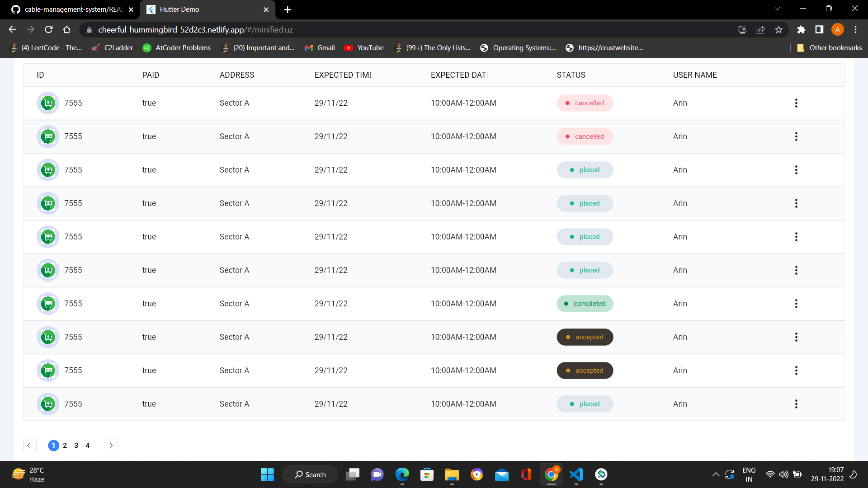868x488 pixels.
Task: Expand the tab search dropdown arrow
Action: tap(777, 9)
